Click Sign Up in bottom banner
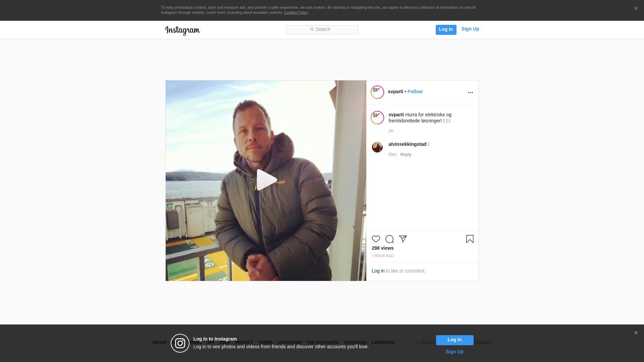The width and height of the screenshot is (644, 362). coord(454,352)
